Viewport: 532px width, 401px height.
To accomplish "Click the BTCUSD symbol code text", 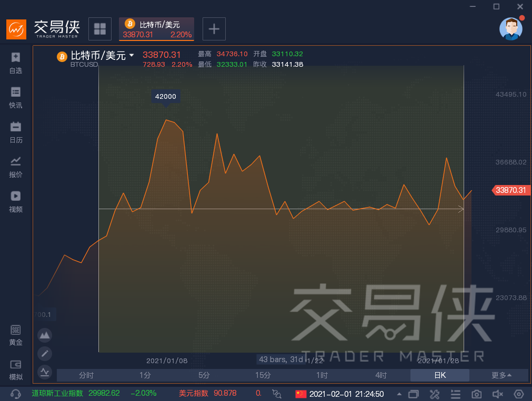I will pyautogui.click(x=84, y=65).
